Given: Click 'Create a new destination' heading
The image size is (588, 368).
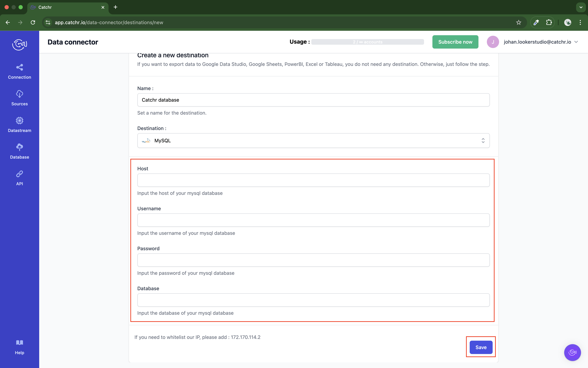Looking at the screenshot, I should click(173, 56).
